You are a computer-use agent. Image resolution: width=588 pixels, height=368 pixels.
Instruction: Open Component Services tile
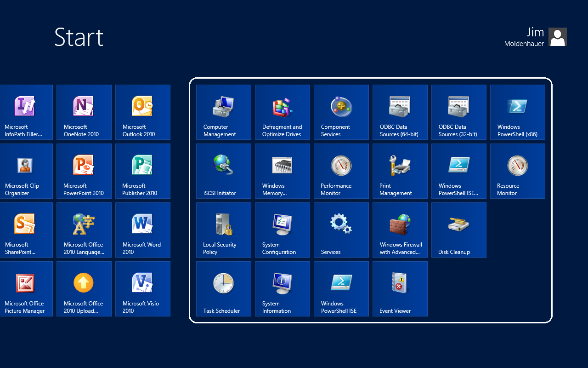point(341,112)
